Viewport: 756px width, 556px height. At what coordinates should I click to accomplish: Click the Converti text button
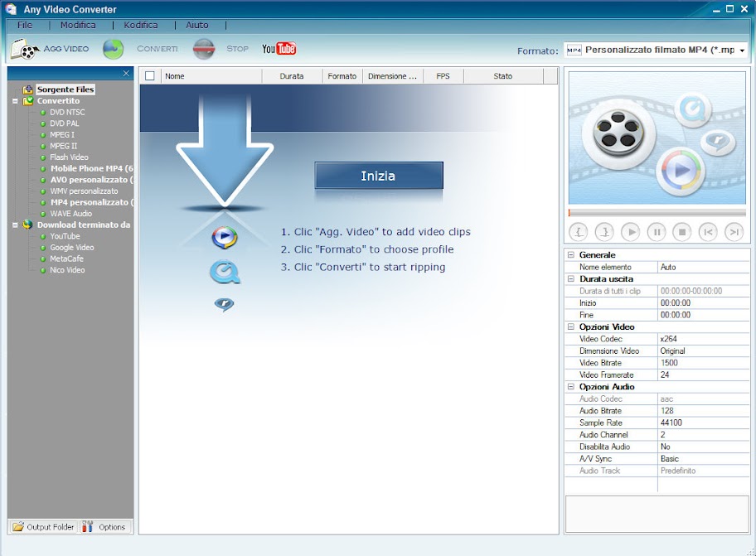coord(157,49)
